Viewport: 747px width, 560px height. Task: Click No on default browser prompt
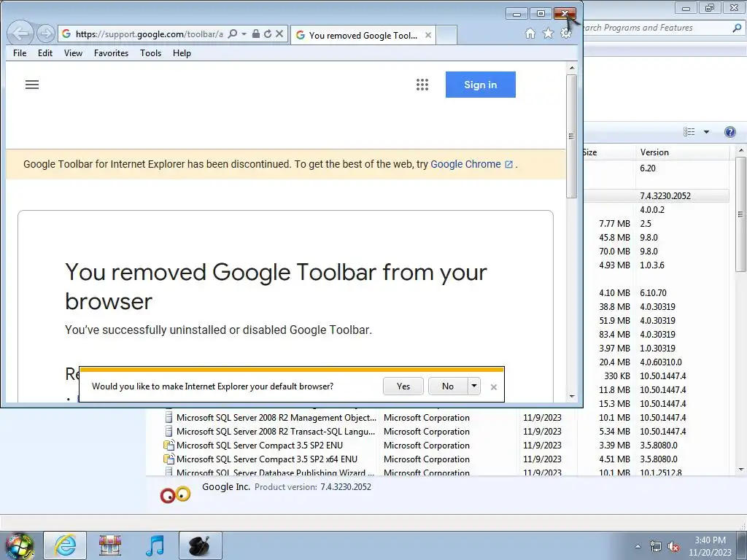pyautogui.click(x=448, y=386)
